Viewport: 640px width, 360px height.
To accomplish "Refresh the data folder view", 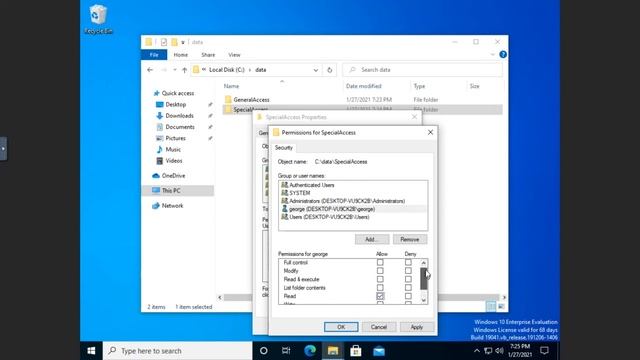I will (x=329, y=70).
